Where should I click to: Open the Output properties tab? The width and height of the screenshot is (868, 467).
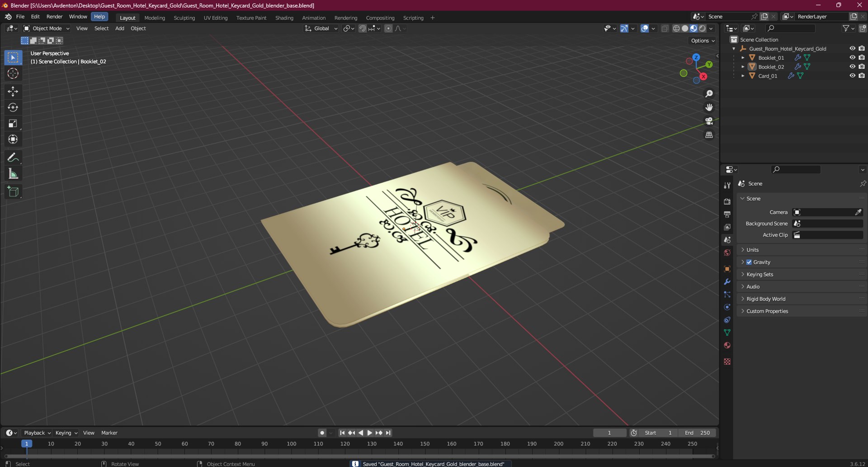(x=727, y=214)
